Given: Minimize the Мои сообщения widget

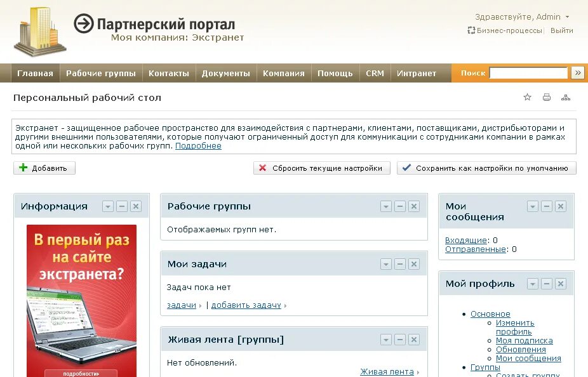Looking at the screenshot, I should click(546, 206).
